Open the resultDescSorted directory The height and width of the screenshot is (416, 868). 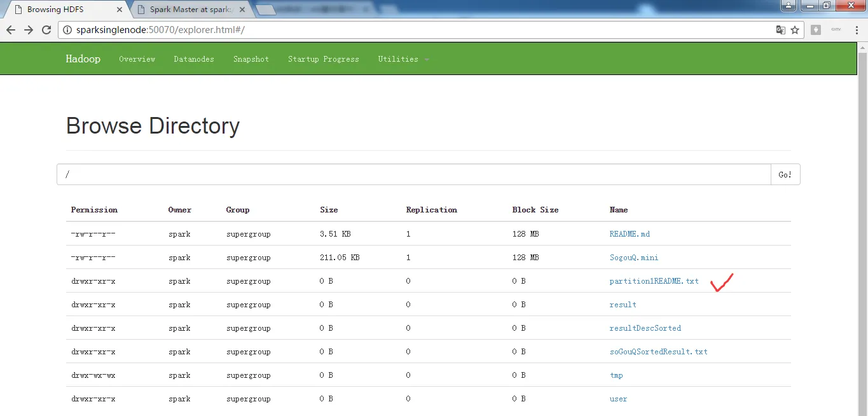645,328
